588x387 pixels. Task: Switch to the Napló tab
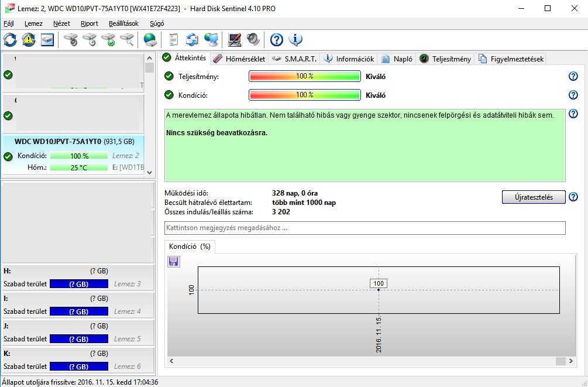tap(397, 59)
